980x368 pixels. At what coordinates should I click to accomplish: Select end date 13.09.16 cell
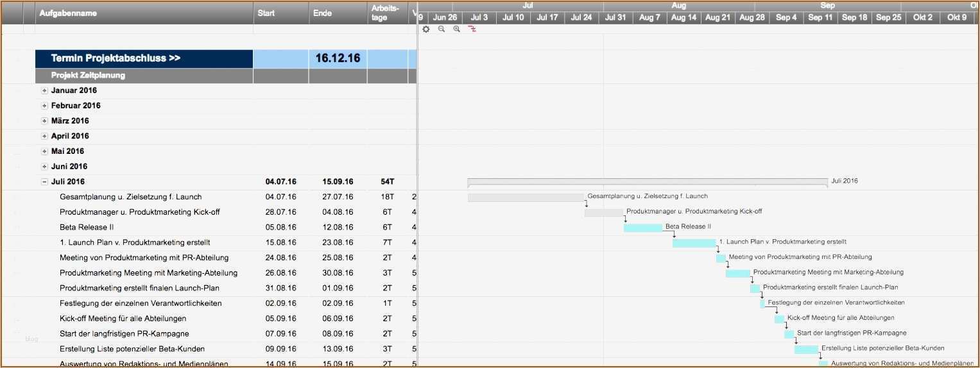point(338,349)
